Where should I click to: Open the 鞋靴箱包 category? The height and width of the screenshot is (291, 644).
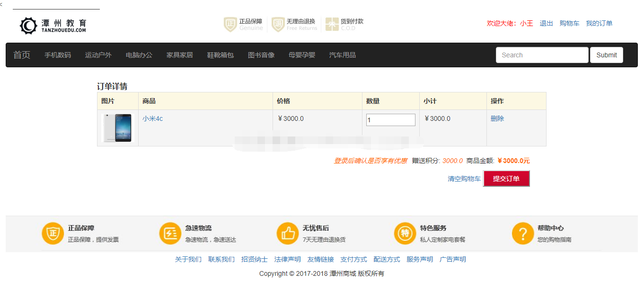click(x=221, y=55)
